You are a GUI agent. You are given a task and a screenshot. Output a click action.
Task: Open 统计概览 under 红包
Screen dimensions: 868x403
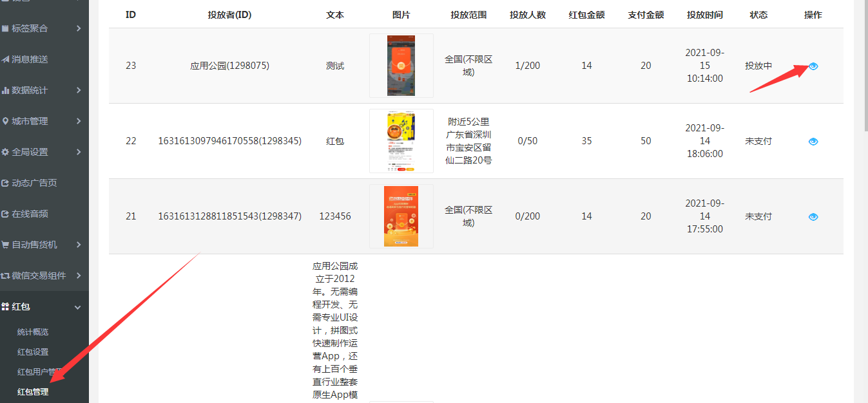click(x=33, y=332)
